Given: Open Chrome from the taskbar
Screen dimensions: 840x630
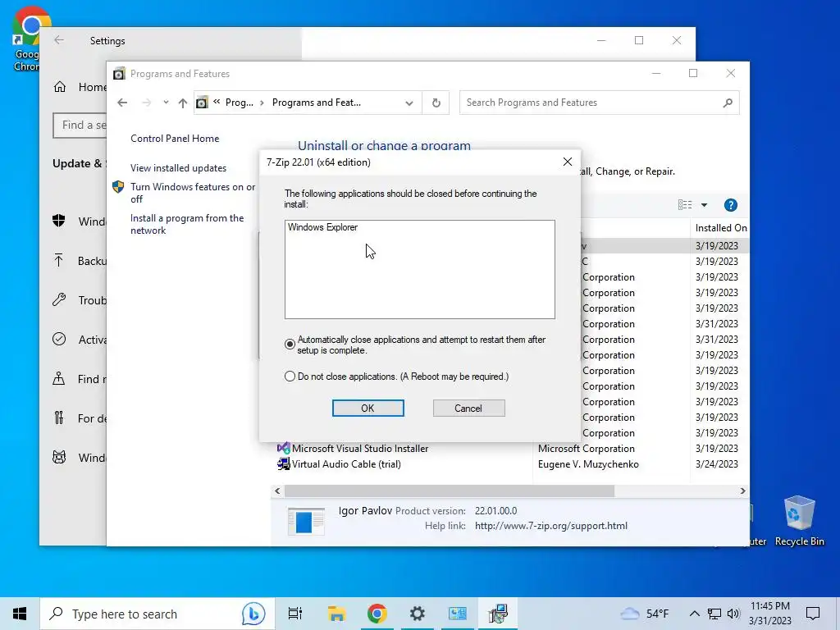Looking at the screenshot, I should pos(377,614).
